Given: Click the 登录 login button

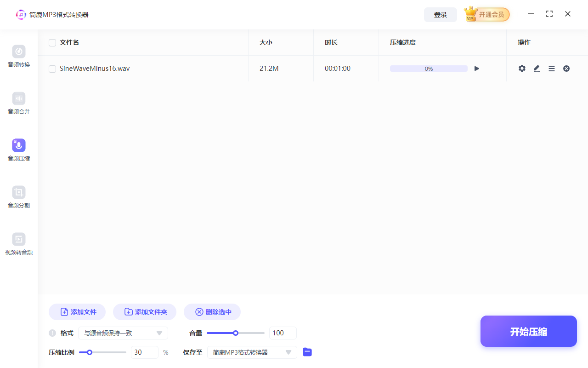Looking at the screenshot, I should 440,14.
